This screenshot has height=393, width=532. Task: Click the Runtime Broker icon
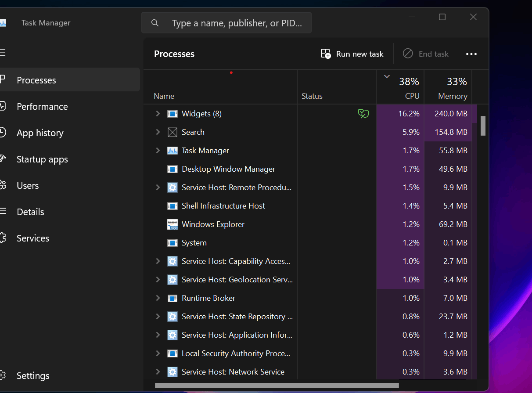[173, 298]
